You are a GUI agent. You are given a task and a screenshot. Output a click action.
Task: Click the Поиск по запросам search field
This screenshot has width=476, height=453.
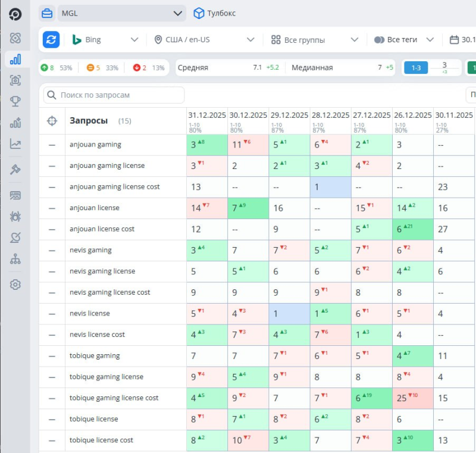[114, 95]
